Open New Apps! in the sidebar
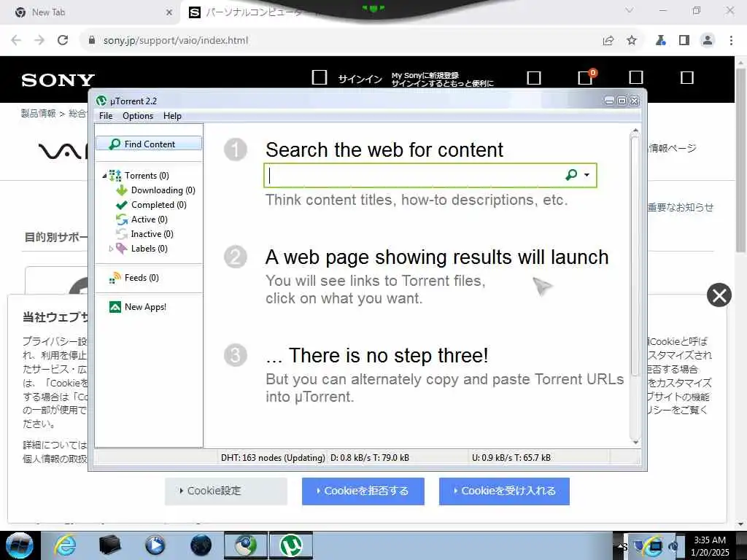Screen dimensions: 747x560 click(145, 307)
